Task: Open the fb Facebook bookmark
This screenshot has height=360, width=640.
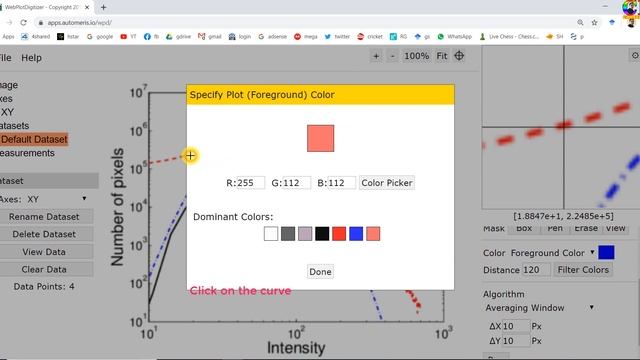Action: 151,37
